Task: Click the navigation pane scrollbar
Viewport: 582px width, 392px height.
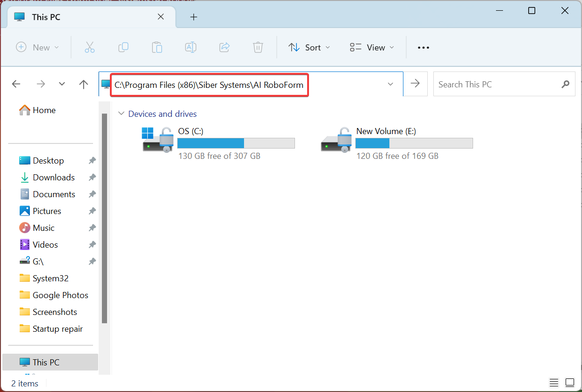Action: 105,218
